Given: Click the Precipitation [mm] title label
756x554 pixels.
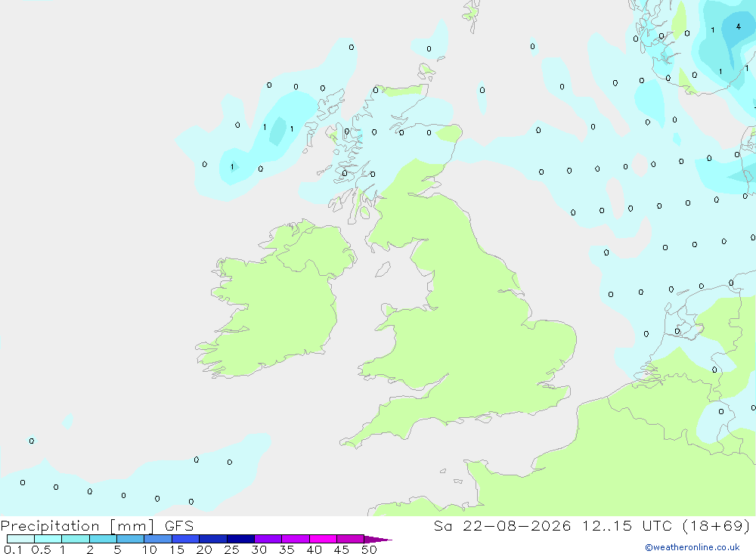Looking at the screenshot, I should pyautogui.click(x=77, y=525).
